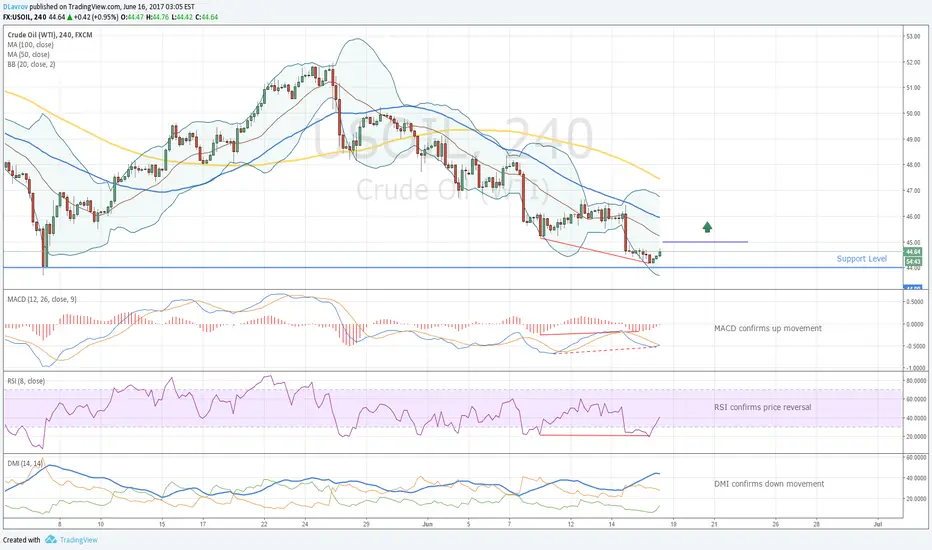Click the low price 'L:44.42' value
The height and width of the screenshot is (550, 932).
(181, 17)
